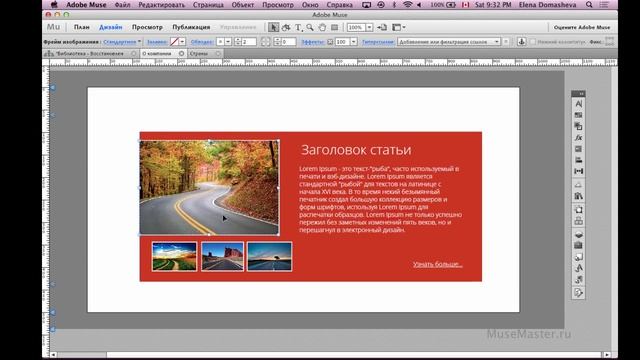Image resolution: width=640 pixels, height=360 pixels.
Task: Click the Bluetooth menu bar icon
Action: pos(394,5)
